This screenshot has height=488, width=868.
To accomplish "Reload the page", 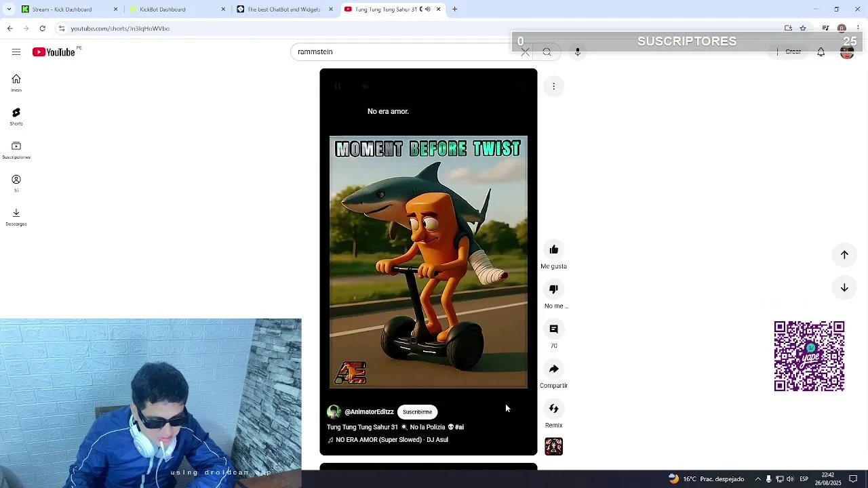I will 42,28.
